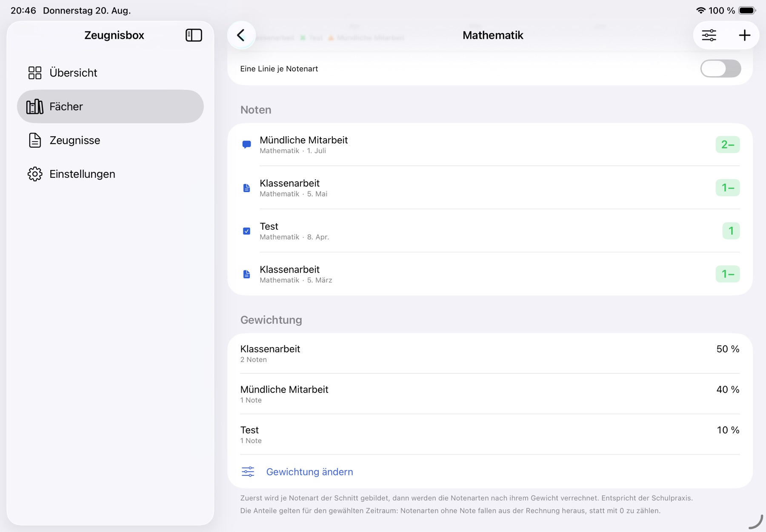
Task: Enable Eine Linie je Notenart switch
Action: [x=720, y=68]
